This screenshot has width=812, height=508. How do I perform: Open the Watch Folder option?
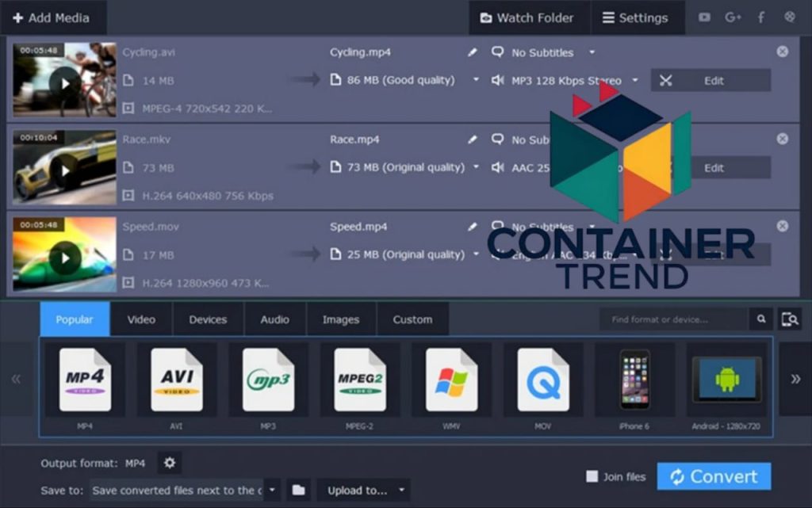pos(529,18)
